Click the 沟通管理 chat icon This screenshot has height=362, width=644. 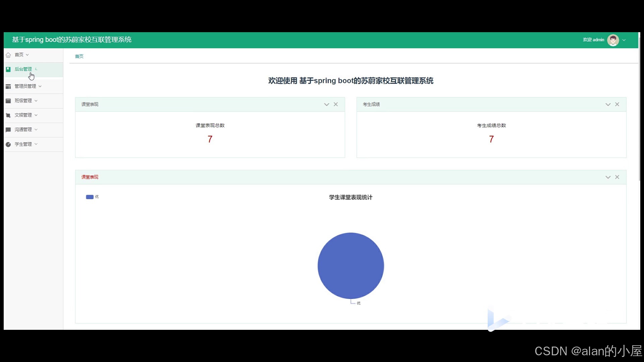click(8, 130)
